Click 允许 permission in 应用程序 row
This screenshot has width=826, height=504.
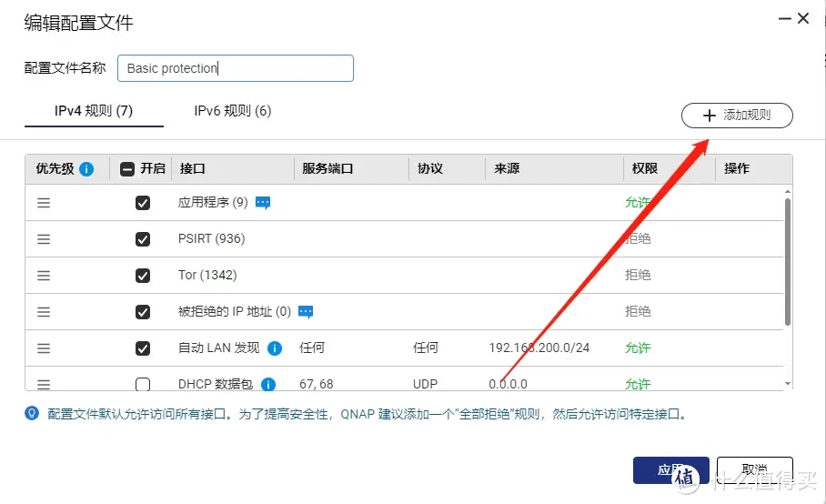coord(638,203)
